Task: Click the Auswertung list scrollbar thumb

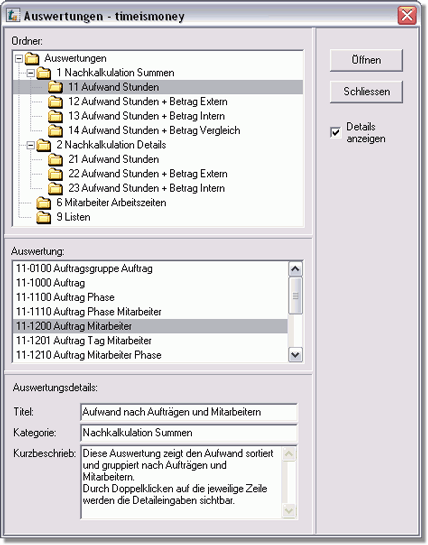Action: [x=296, y=296]
